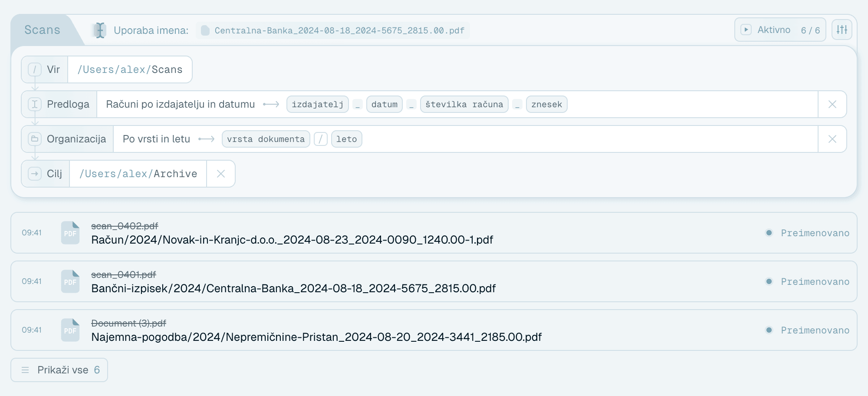Image resolution: width=868 pixels, height=396 pixels.
Task: Click the cursor icon beside Predloga
Action: (35, 104)
